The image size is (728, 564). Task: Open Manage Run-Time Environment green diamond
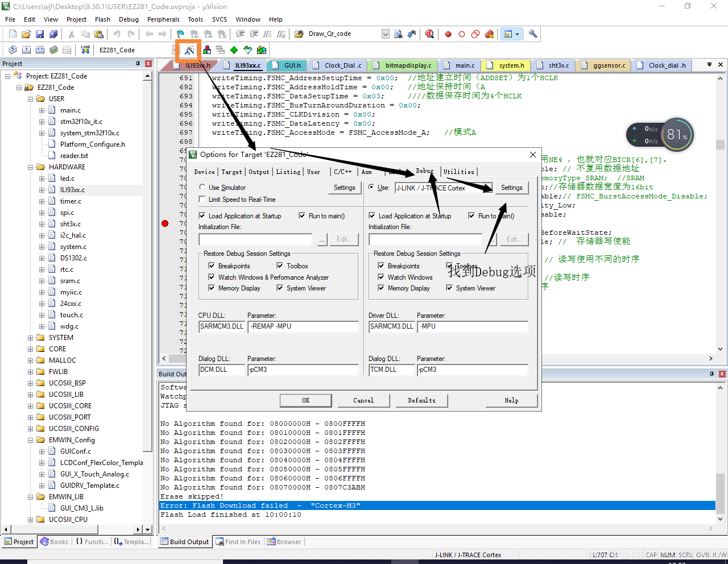click(234, 50)
